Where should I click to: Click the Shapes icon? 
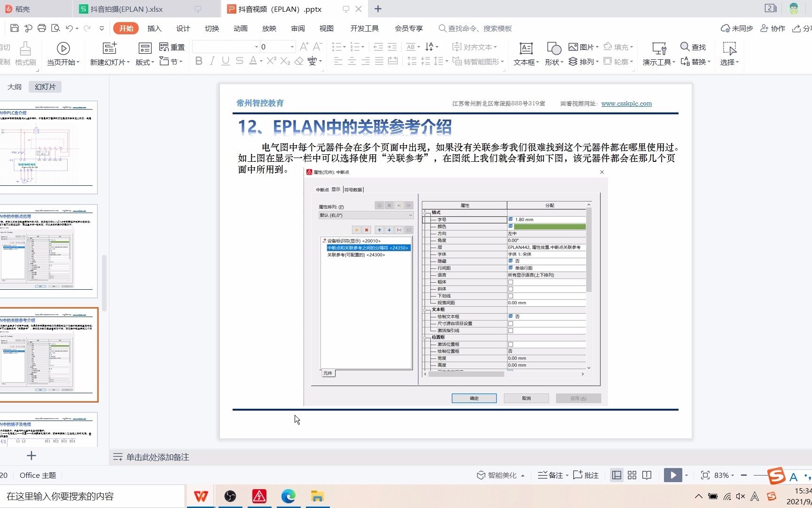[x=554, y=48]
